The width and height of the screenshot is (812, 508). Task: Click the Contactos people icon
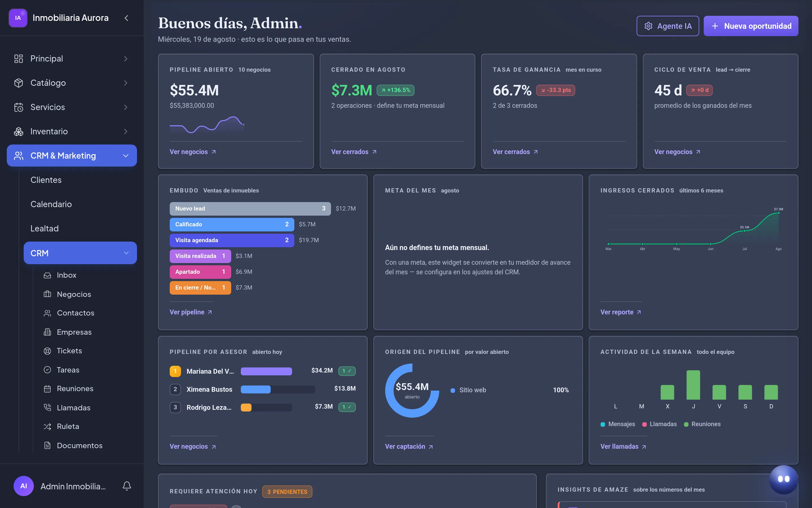[x=47, y=313]
